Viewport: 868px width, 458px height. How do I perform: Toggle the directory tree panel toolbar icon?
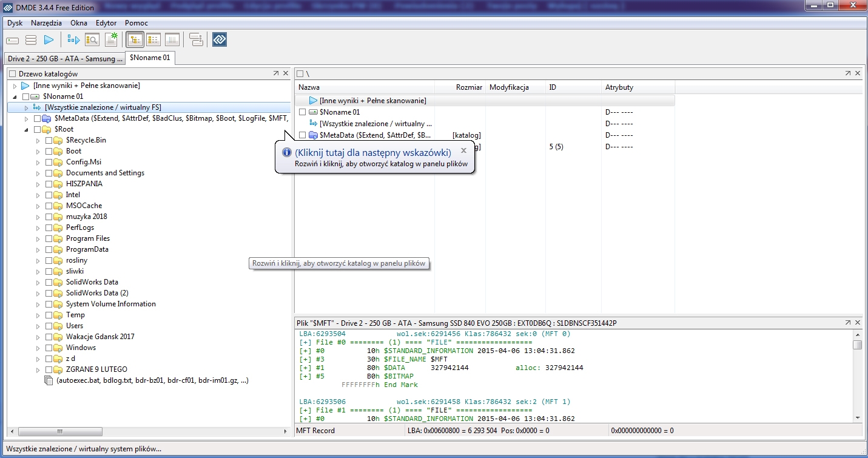[x=135, y=40]
